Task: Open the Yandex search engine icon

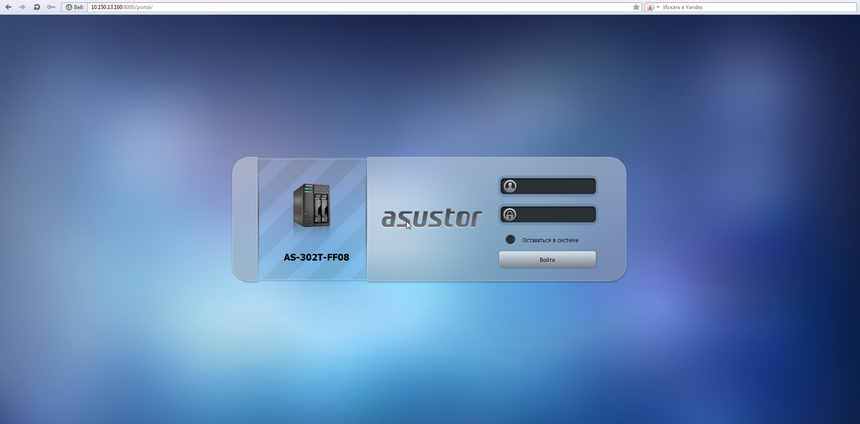Action: coord(650,7)
